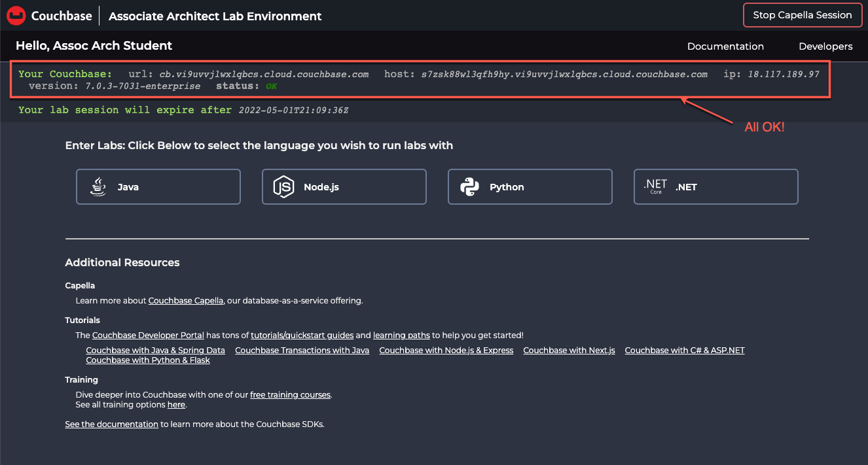Click the green OK status value
Image resolution: width=868 pixels, height=465 pixels.
coord(271,86)
